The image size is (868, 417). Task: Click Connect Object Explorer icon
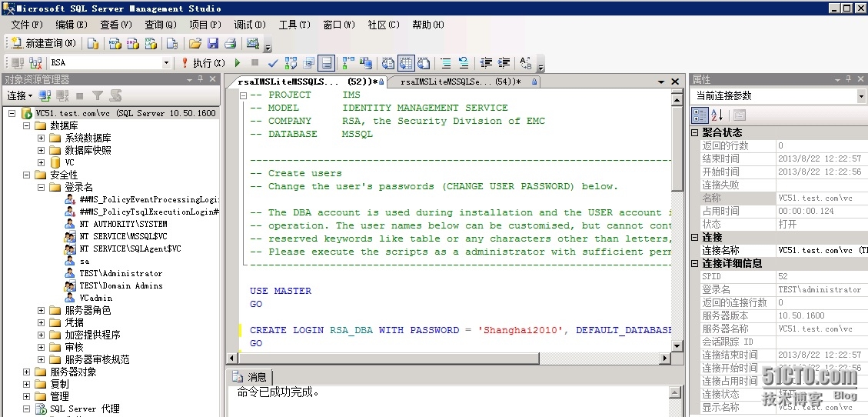pos(45,96)
